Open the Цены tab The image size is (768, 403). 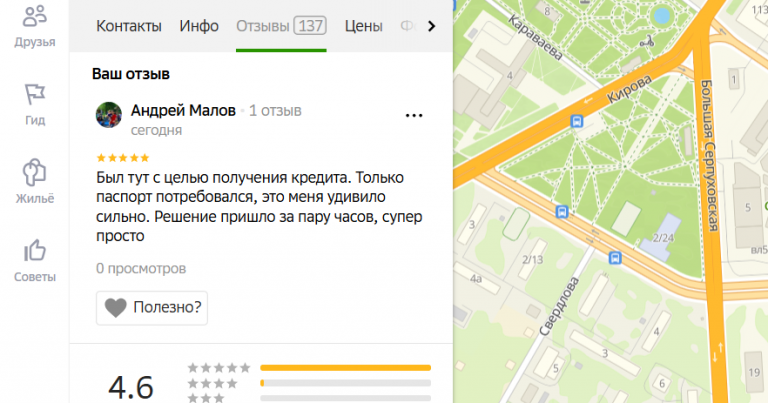pos(363,26)
